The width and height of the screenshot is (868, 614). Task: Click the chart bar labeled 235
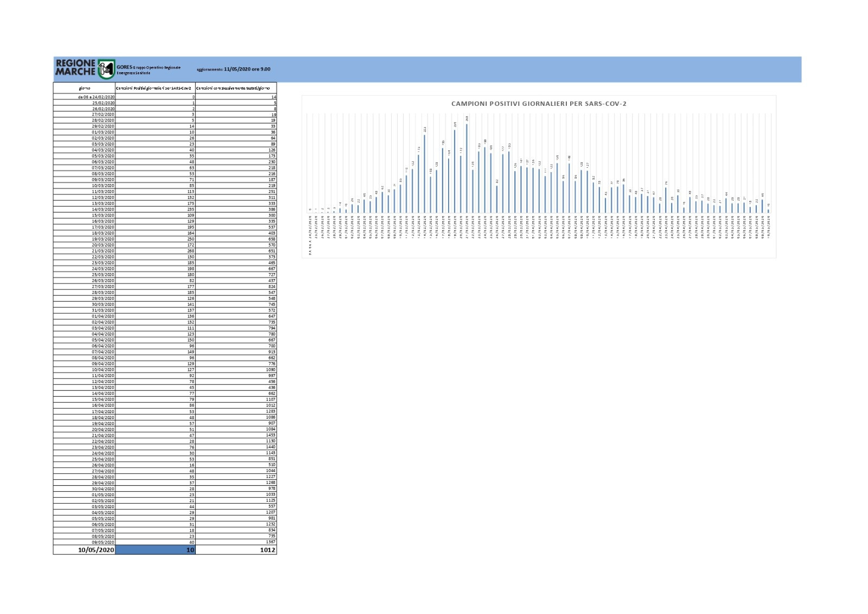424,174
